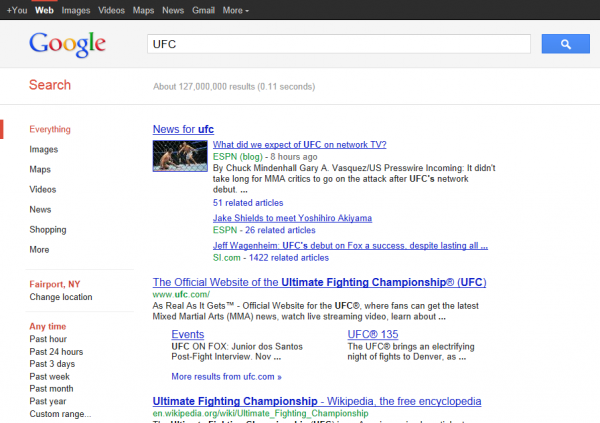This screenshot has height=423, width=600.
Task: Expand More search categories in sidebar
Action: (39, 249)
